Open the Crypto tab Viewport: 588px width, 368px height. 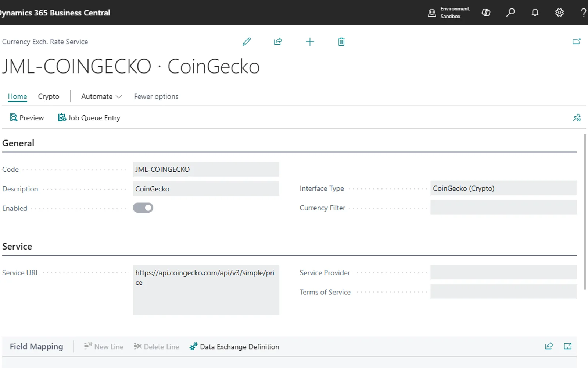point(49,96)
